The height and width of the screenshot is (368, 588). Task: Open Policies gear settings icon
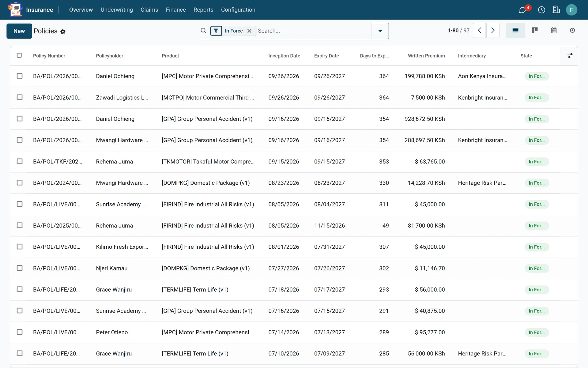(63, 32)
